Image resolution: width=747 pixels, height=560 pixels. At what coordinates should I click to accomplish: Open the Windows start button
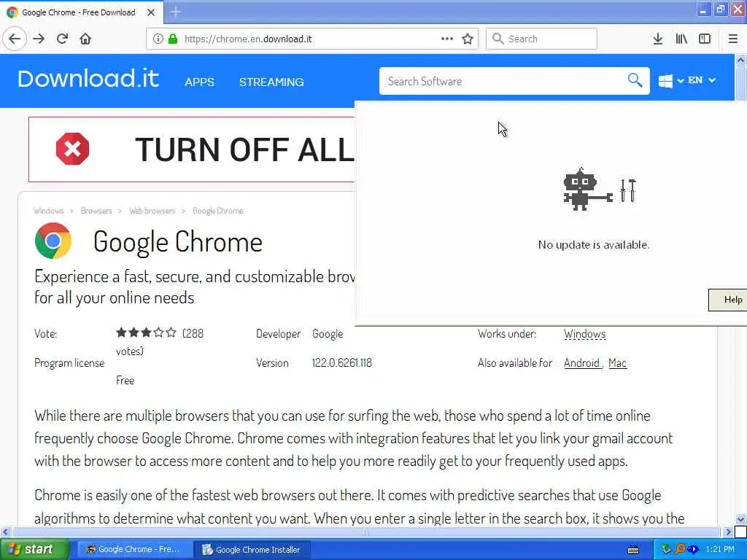34,550
